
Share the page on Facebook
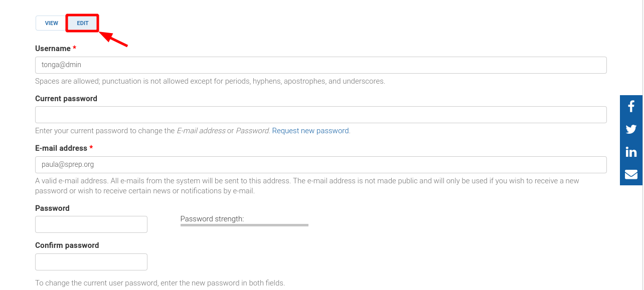(631, 106)
